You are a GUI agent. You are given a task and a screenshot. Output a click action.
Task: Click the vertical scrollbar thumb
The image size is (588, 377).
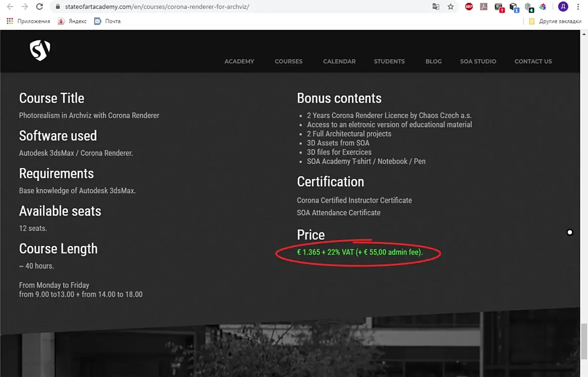[584, 341]
